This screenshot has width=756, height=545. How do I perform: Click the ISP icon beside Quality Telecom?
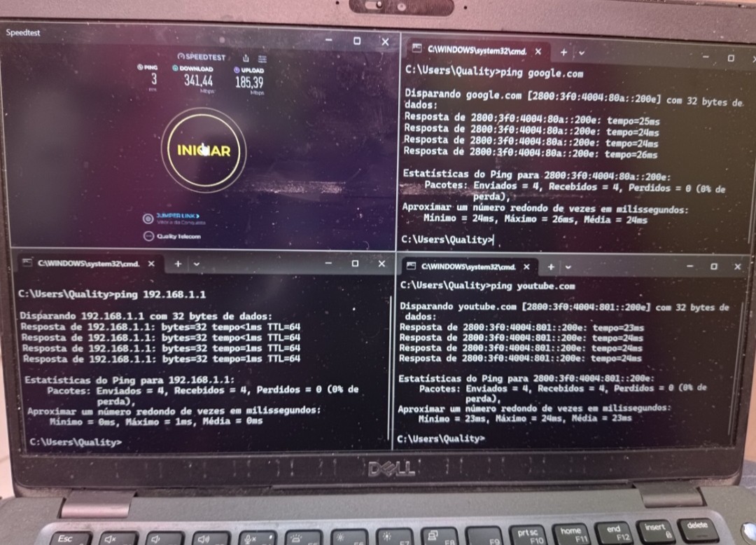click(148, 237)
